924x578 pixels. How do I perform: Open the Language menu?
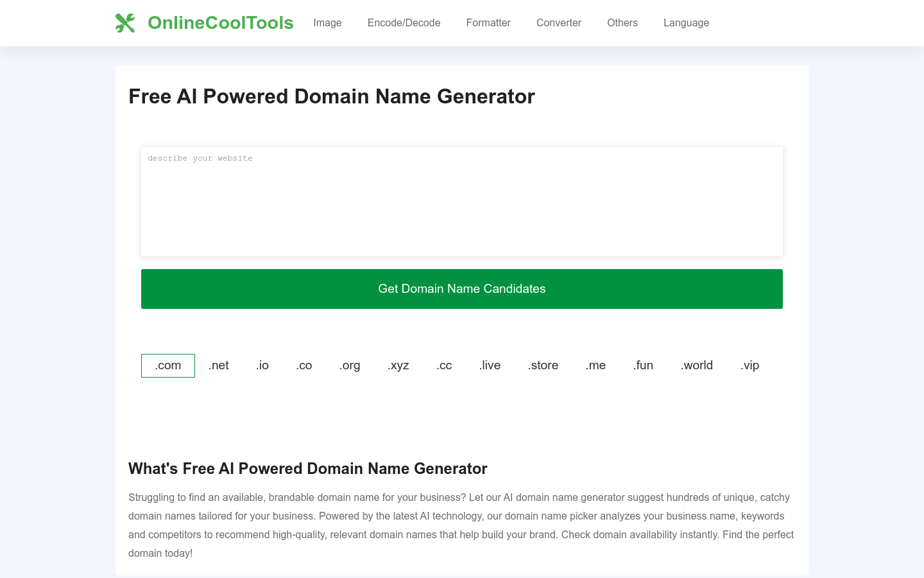pyautogui.click(x=686, y=23)
